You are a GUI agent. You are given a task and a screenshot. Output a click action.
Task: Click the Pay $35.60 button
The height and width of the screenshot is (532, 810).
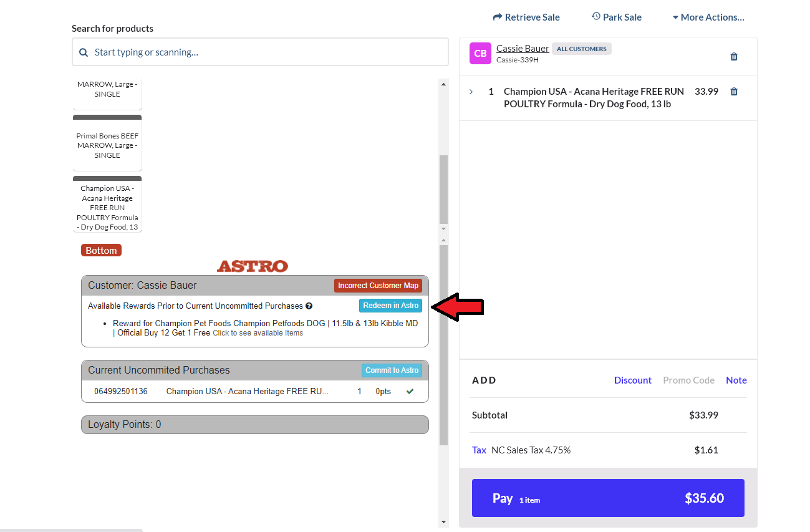pos(608,498)
